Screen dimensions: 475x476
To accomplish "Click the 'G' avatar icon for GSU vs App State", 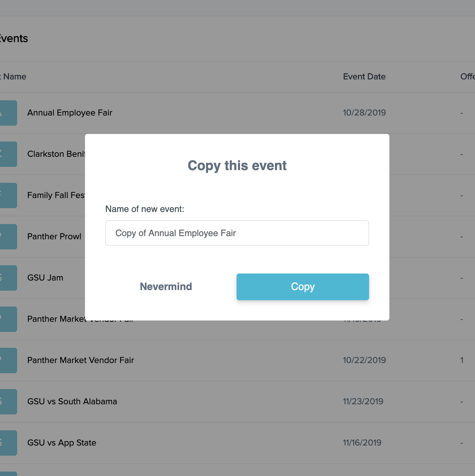I will click(8, 443).
